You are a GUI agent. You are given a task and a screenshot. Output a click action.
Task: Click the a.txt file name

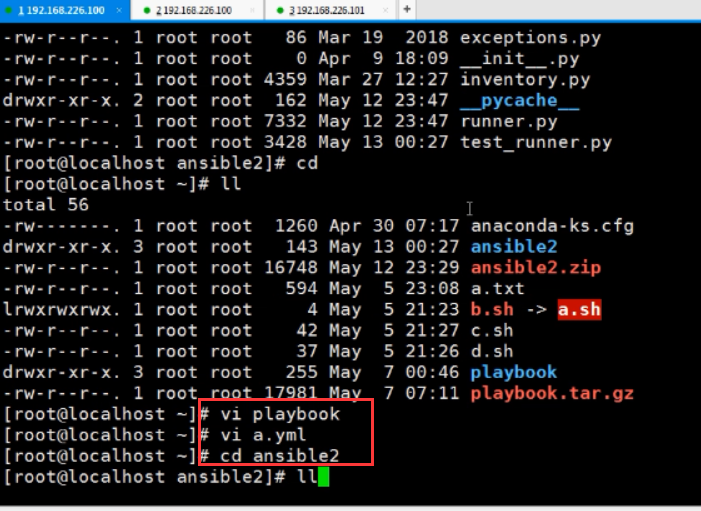[498, 289]
